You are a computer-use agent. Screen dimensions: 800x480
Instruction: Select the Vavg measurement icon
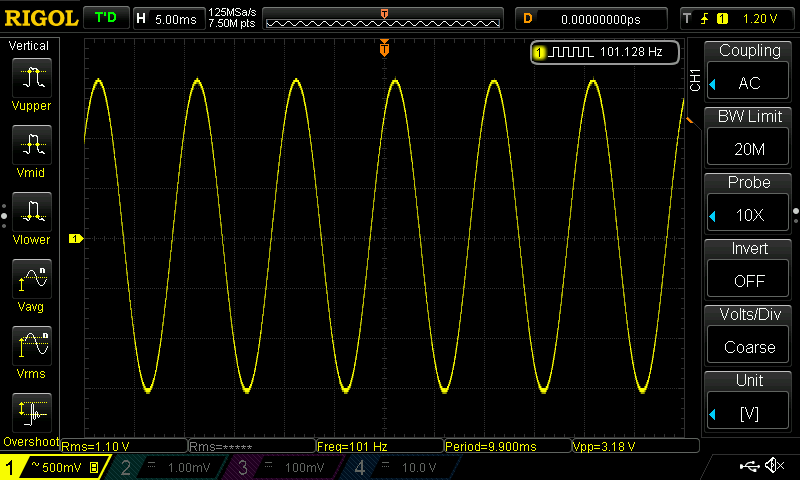(32, 279)
